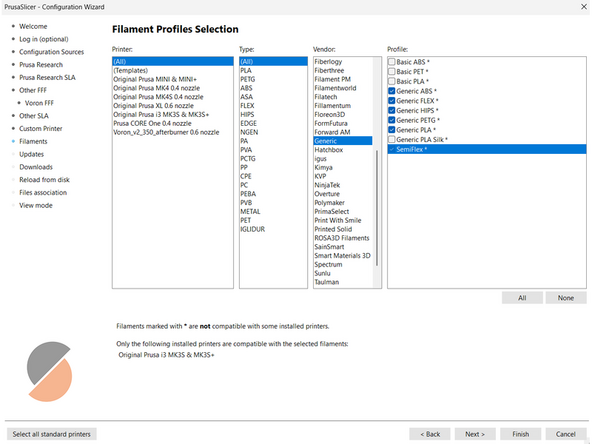Open the Prusa Research SLA page

tap(47, 77)
